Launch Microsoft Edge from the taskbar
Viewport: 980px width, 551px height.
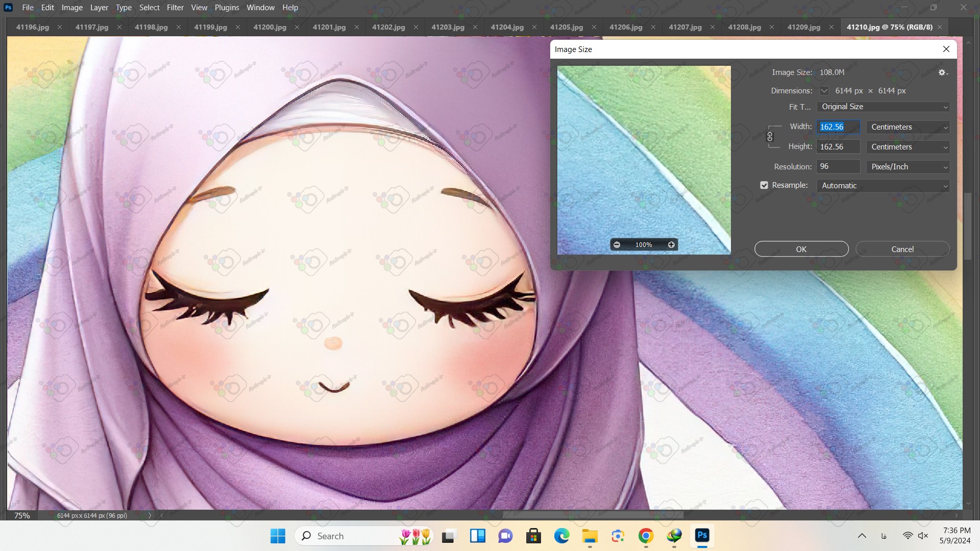point(561,536)
